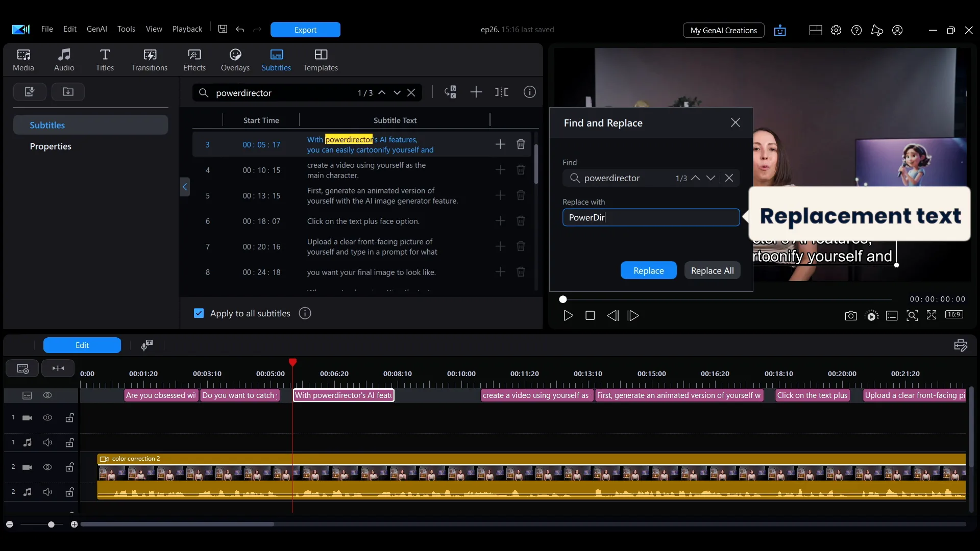
Task: Open the Titles room
Action: pos(105,60)
